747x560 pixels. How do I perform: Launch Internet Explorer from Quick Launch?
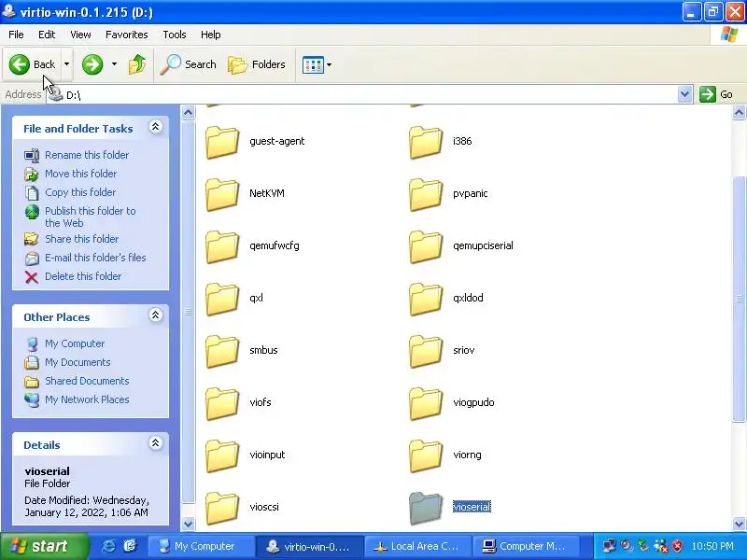pyautogui.click(x=108, y=546)
